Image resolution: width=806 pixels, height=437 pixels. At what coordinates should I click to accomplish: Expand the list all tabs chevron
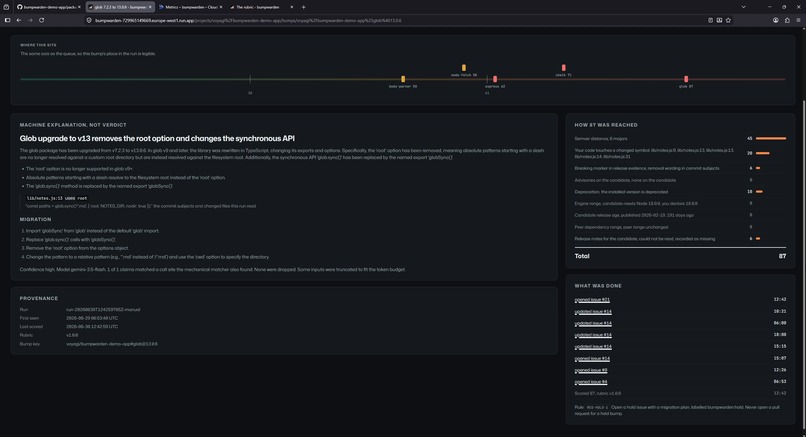[x=743, y=7]
